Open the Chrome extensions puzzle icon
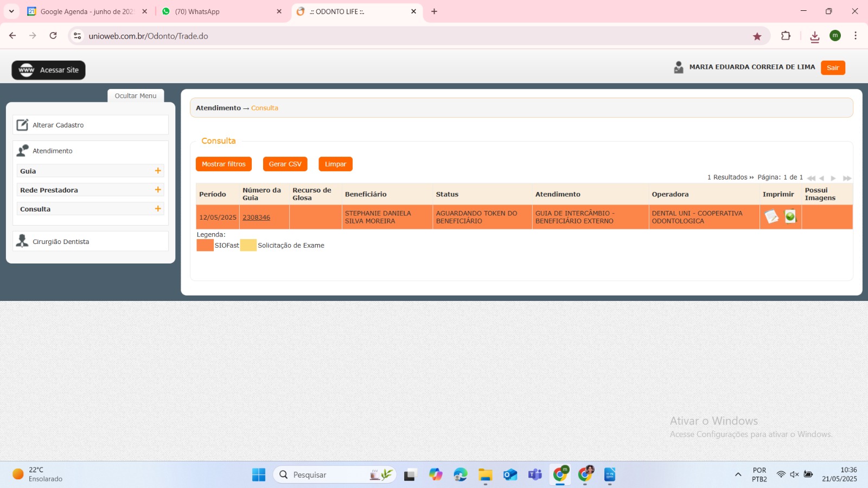The width and height of the screenshot is (868, 488). pos(786,36)
